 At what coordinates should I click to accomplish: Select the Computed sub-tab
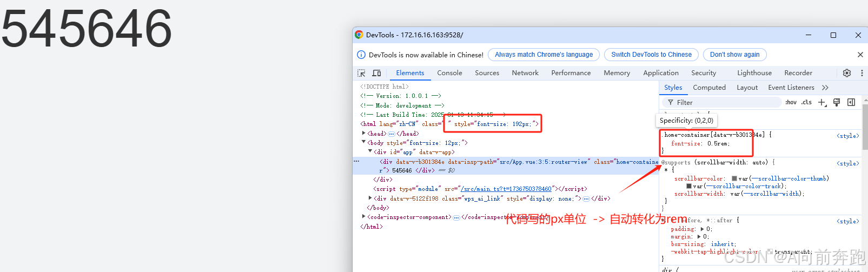pyautogui.click(x=709, y=88)
